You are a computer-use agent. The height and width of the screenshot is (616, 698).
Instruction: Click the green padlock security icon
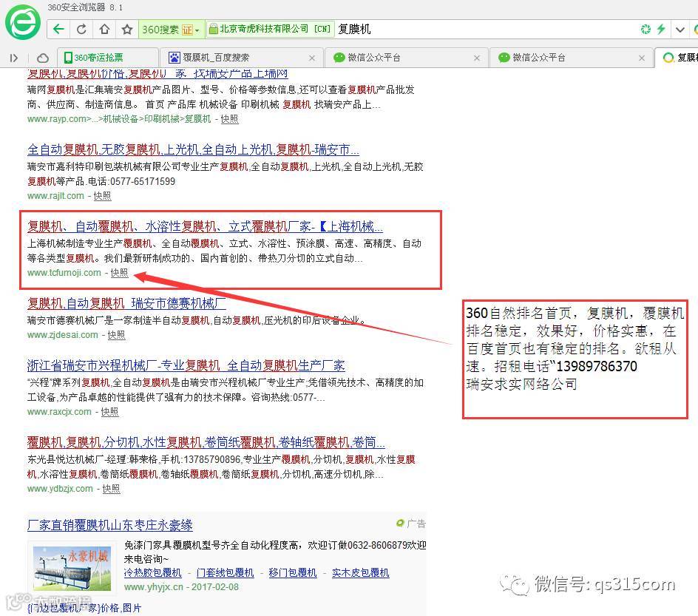coord(213,29)
